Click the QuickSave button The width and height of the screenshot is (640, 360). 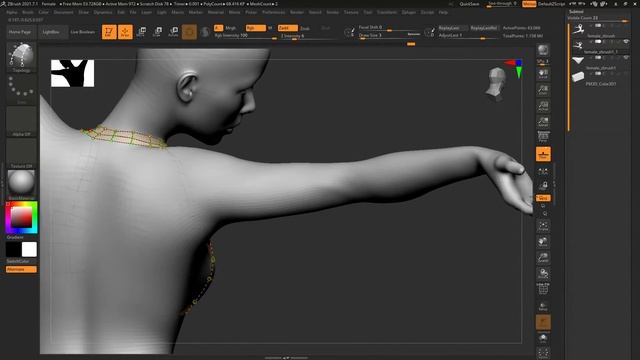pos(469,4)
